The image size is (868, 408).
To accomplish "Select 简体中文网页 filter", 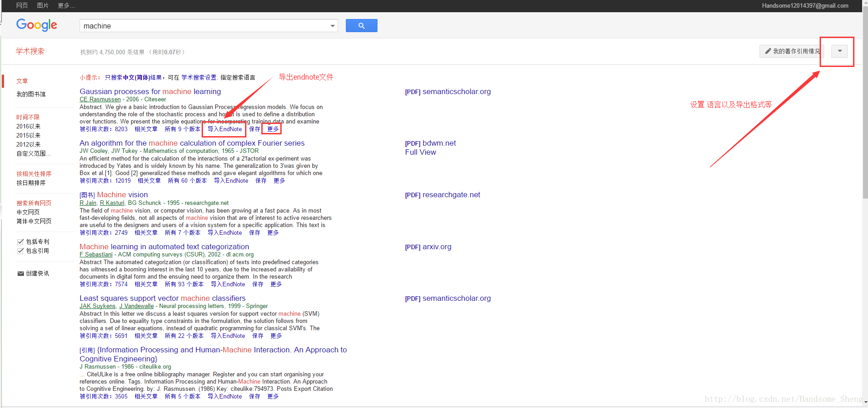I will click(34, 221).
